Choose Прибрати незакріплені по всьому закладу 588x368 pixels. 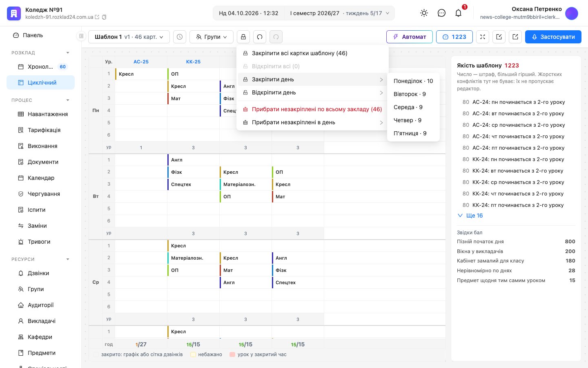pos(312,109)
